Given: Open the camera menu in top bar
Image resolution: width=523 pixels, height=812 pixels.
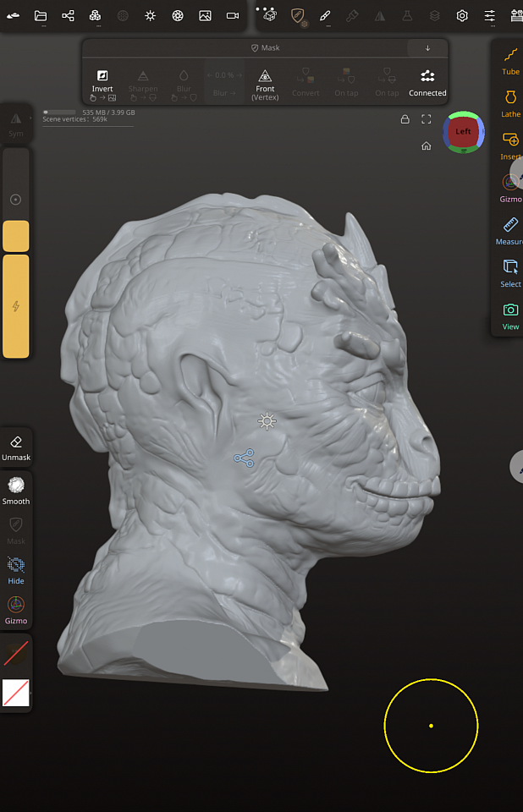Looking at the screenshot, I should tap(232, 15).
